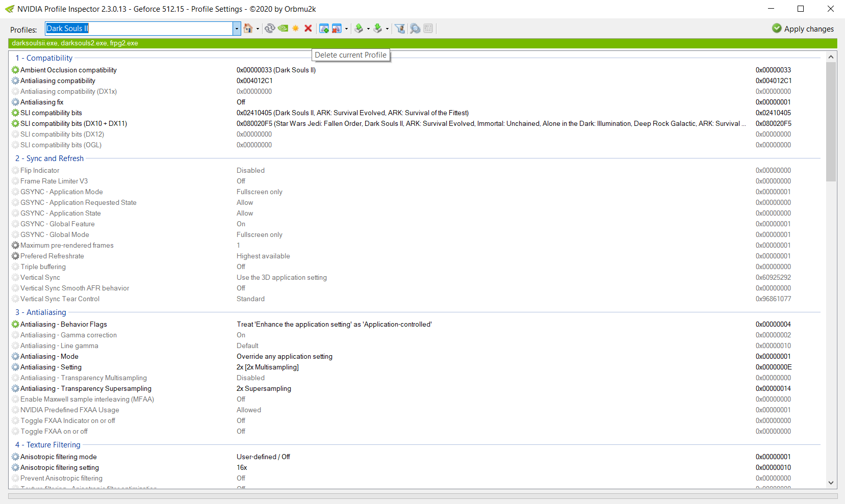
Task: Click the import profile icon with down arrow
Action: pos(378,29)
